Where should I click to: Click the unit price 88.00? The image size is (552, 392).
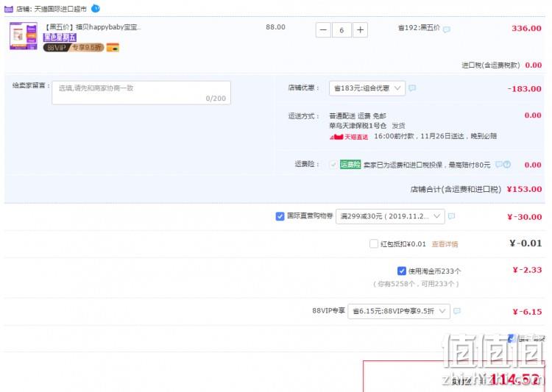276,27
